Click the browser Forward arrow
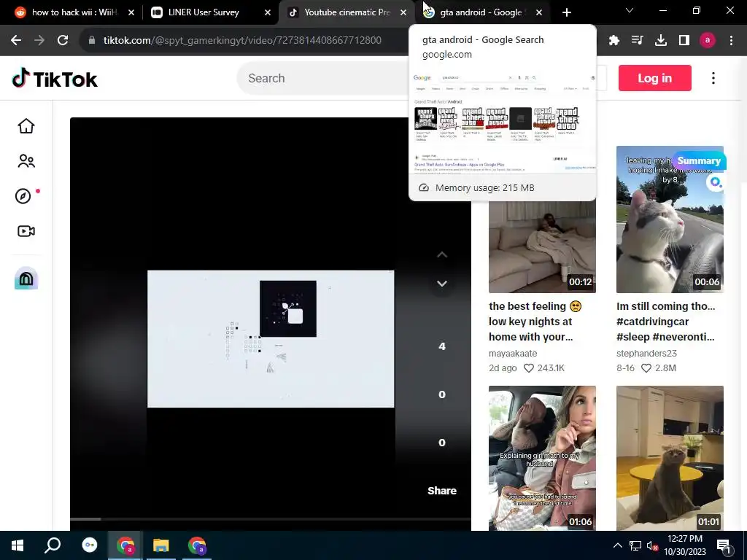The image size is (747, 560). [39, 40]
